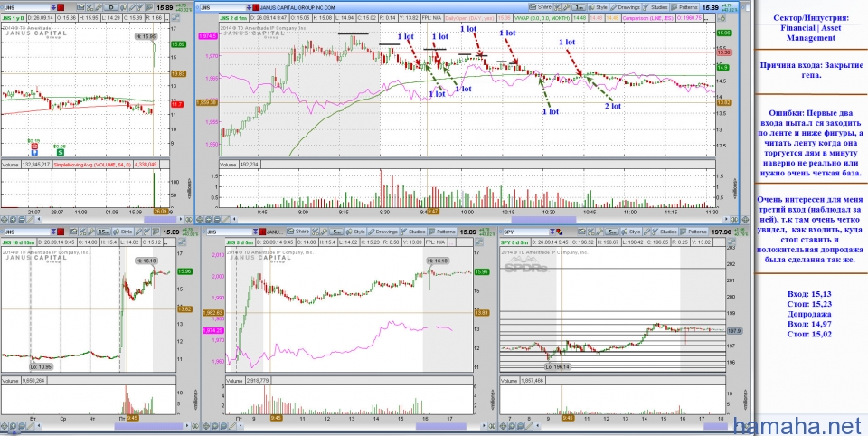
Task: Open Drawings menu in JNS 1m chart
Action: pos(625,7)
